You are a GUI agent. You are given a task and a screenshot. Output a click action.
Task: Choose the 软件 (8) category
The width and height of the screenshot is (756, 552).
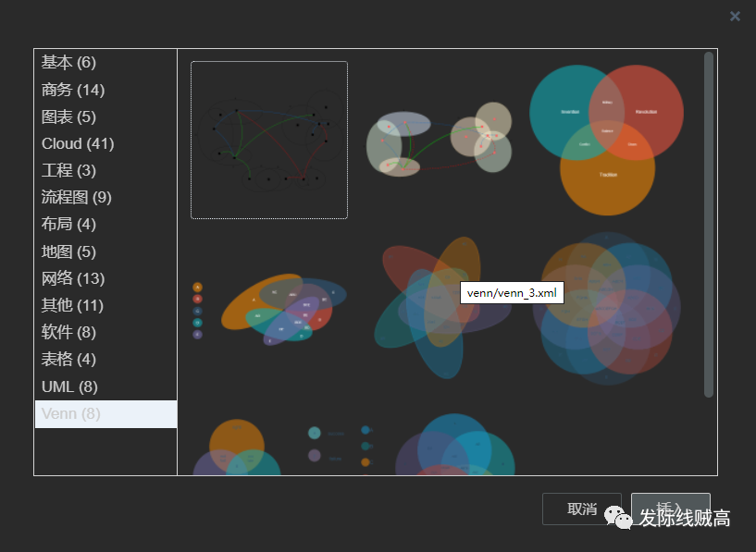coord(105,332)
